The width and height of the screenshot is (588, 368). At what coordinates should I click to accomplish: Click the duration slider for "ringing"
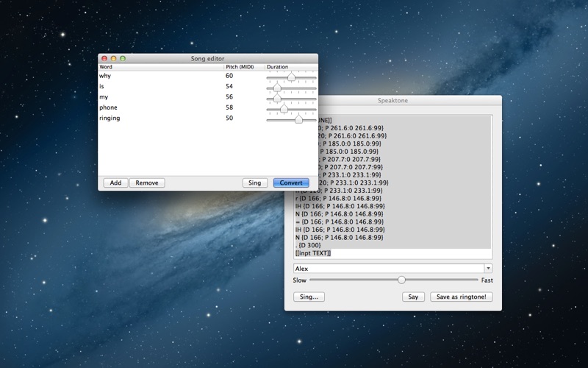(298, 118)
